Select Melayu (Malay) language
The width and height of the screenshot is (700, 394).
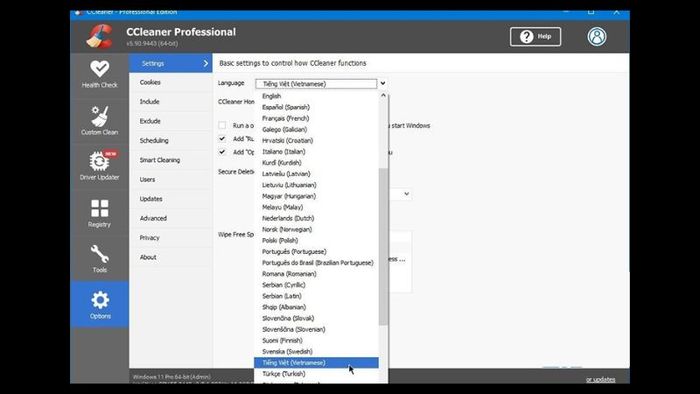pyautogui.click(x=317, y=207)
